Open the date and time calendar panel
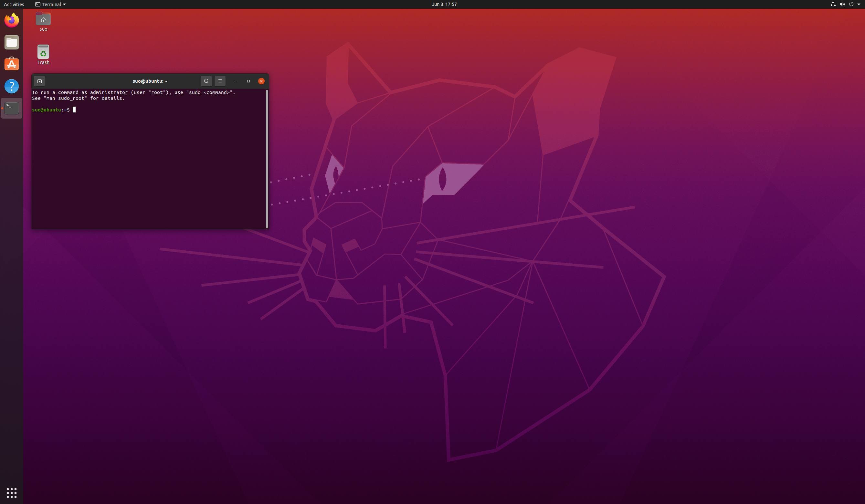The height and width of the screenshot is (504, 865). point(444,4)
